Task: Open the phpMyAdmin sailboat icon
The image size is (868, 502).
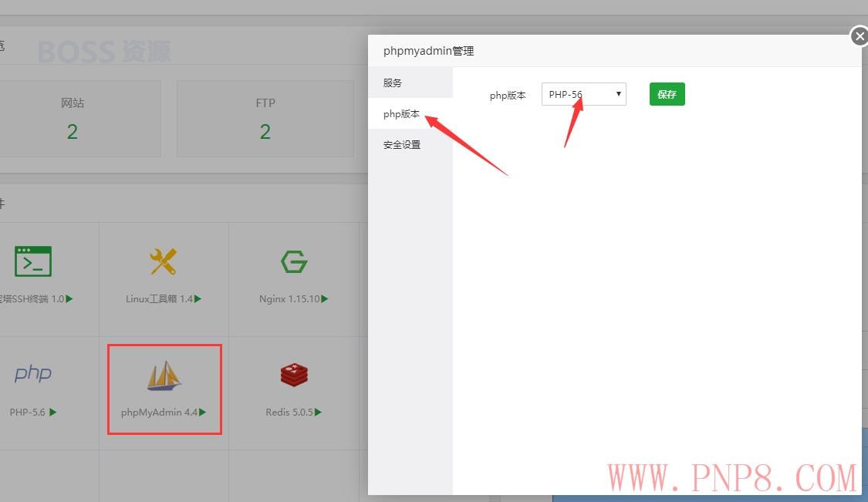Action: 164,376
